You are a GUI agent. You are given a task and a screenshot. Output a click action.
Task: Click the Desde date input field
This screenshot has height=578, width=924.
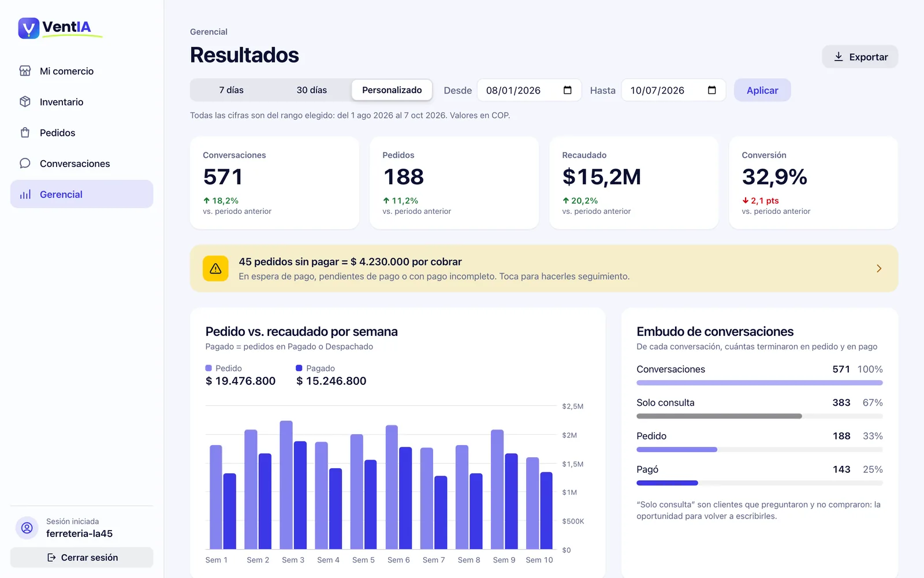click(x=529, y=90)
